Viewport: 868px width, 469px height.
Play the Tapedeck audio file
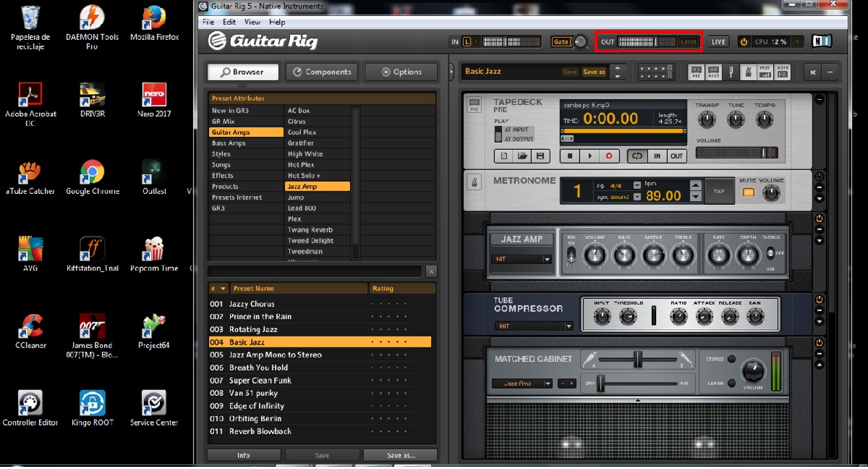pos(590,156)
